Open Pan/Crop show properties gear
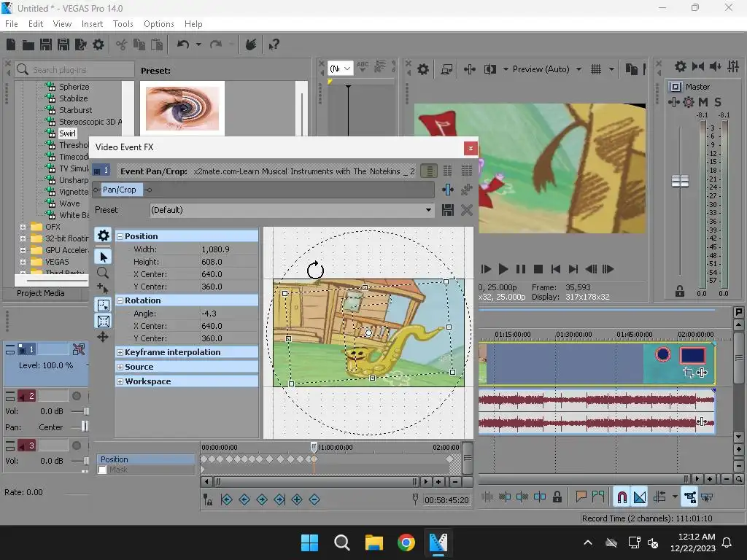This screenshot has width=747, height=560. (104, 236)
